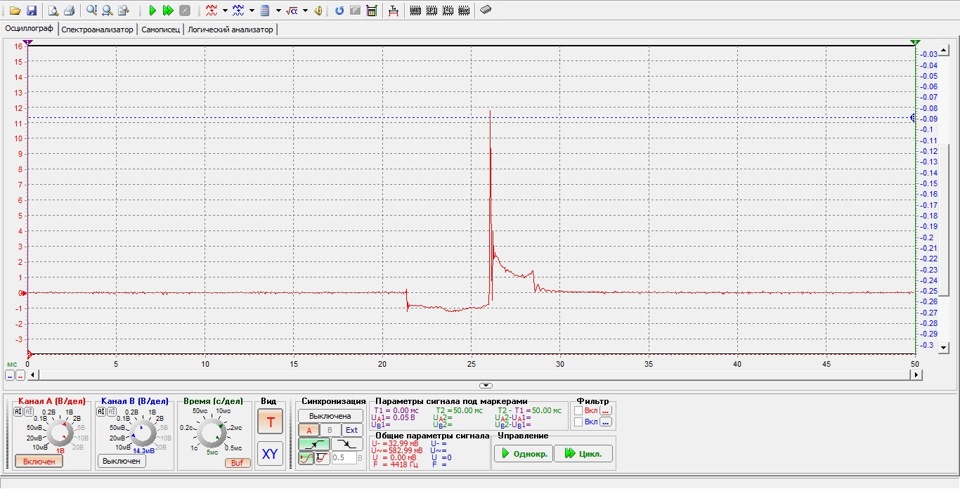This screenshot has height=489, width=960.
Task: Open a file with the folder icon
Action: 15,10
